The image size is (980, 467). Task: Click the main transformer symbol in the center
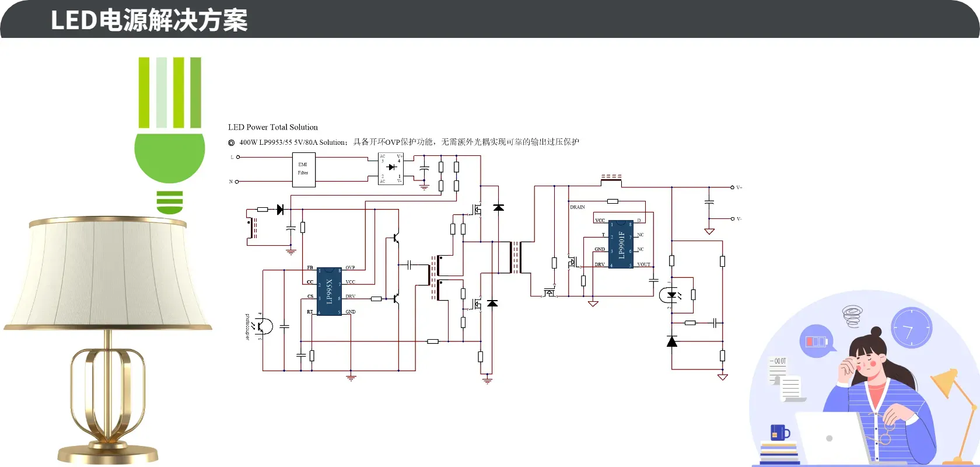coord(516,257)
